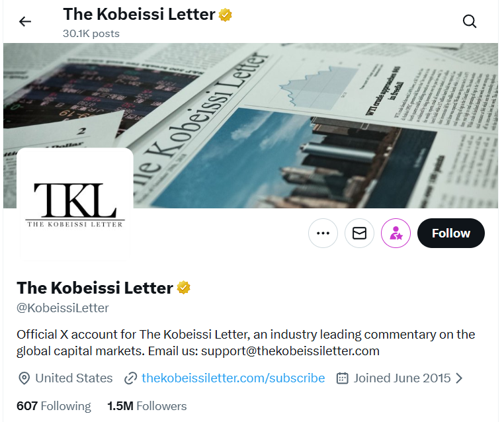The image size is (504, 422).
Task: Click the pink subscribe person-star icon
Action: tap(396, 233)
